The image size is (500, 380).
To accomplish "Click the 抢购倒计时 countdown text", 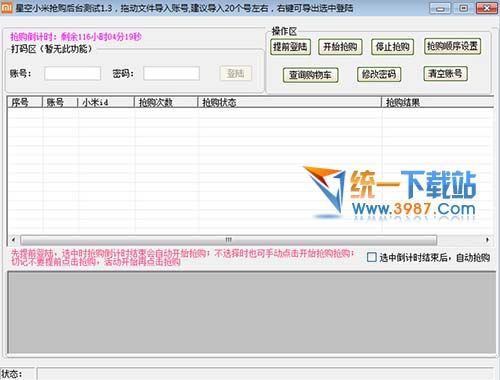I will 76,36.
